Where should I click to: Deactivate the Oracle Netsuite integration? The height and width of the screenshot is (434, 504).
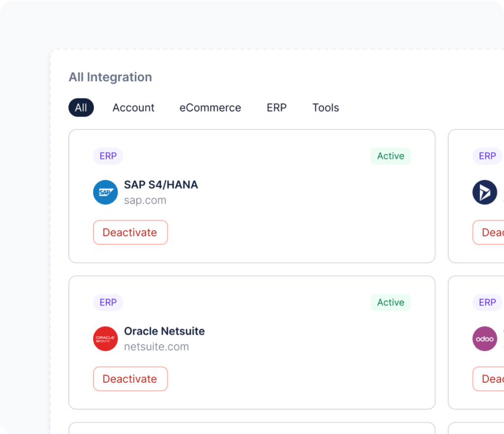click(x=130, y=379)
